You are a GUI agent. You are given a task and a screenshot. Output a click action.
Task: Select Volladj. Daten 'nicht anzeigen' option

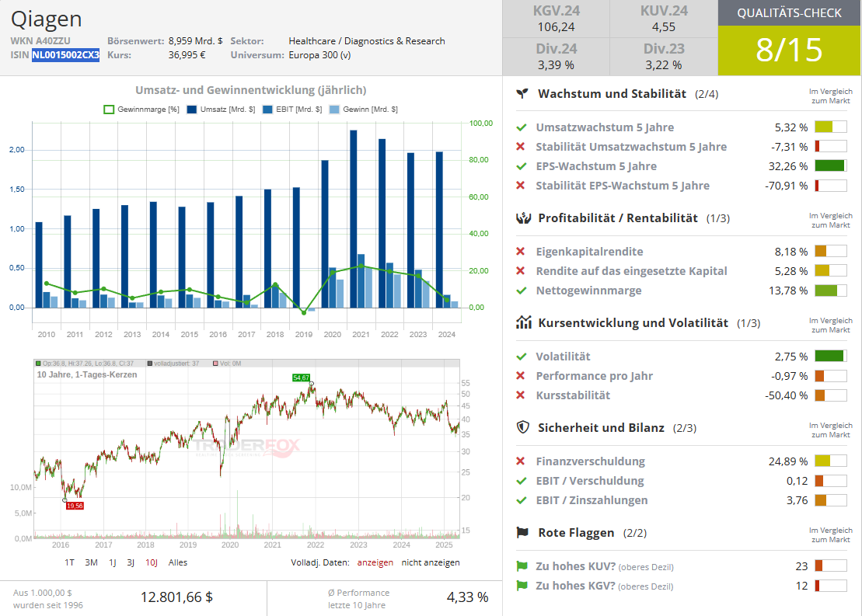click(x=431, y=562)
